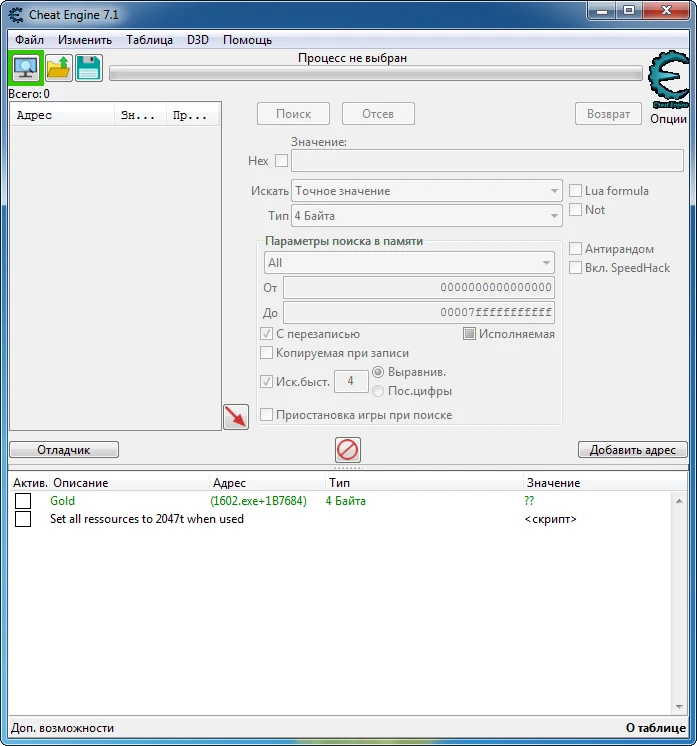Open О таблице in status bar
The width and height of the screenshot is (697, 746).
[x=656, y=728]
